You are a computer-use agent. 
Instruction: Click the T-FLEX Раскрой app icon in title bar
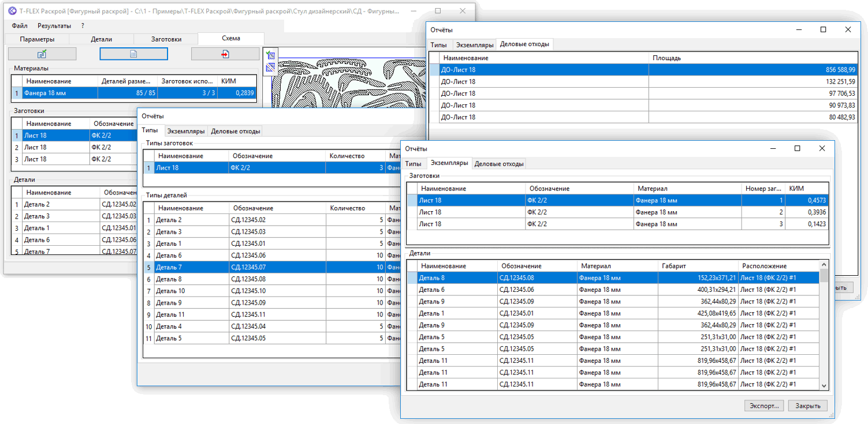pos(12,11)
